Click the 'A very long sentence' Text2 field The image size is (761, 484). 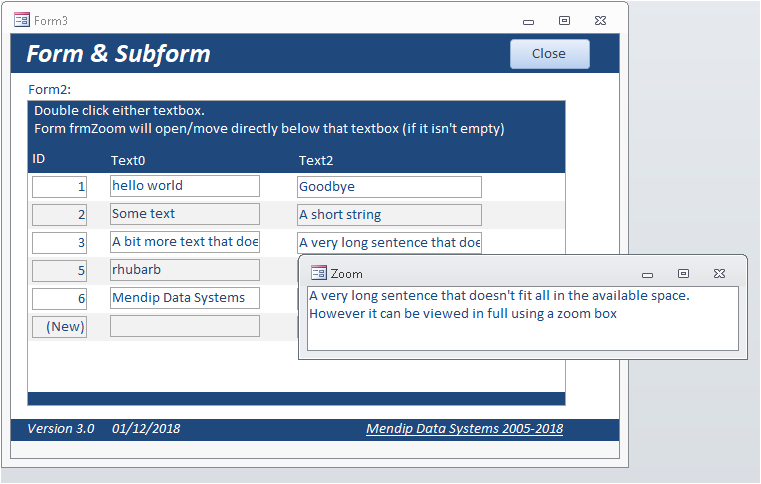(x=389, y=243)
